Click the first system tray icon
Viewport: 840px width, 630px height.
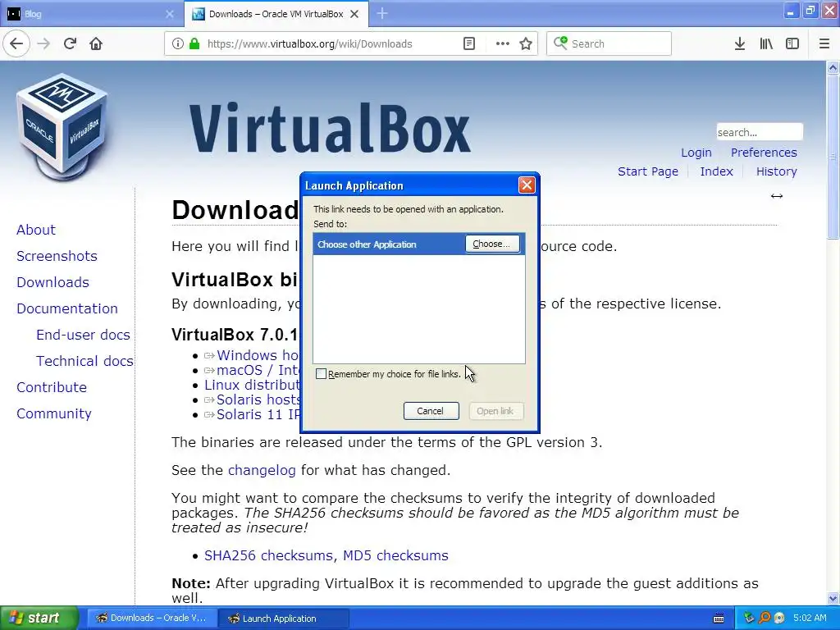[749, 619]
